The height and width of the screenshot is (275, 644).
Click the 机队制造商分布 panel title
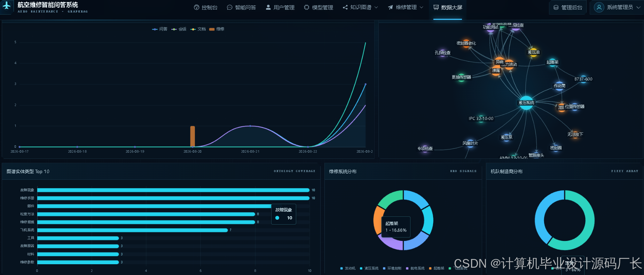[x=506, y=171]
